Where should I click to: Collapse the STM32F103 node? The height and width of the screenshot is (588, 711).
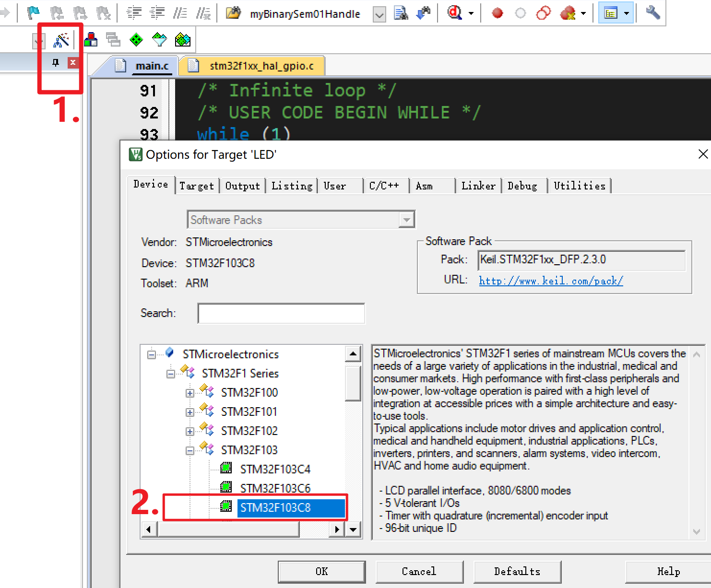190,451
